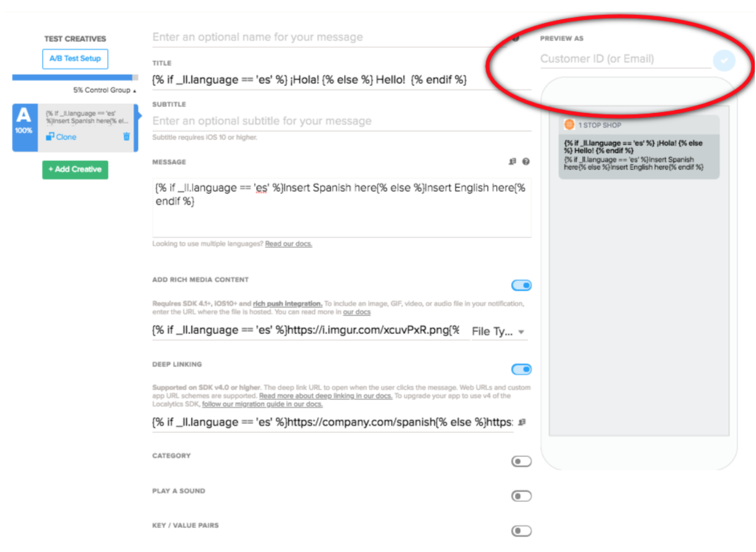This screenshot has height=552, width=756.
Task: Open the A/B Test Setup button
Action: [75, 58]
